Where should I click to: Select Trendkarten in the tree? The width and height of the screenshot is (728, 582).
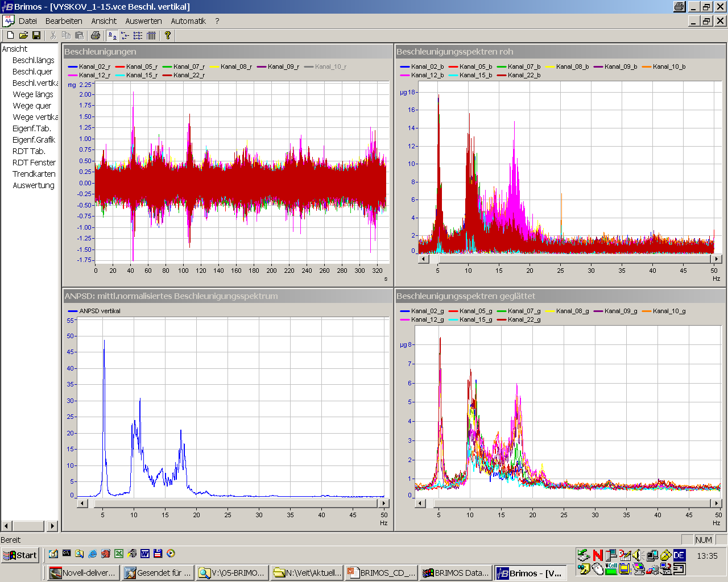(x=34, y=174)
